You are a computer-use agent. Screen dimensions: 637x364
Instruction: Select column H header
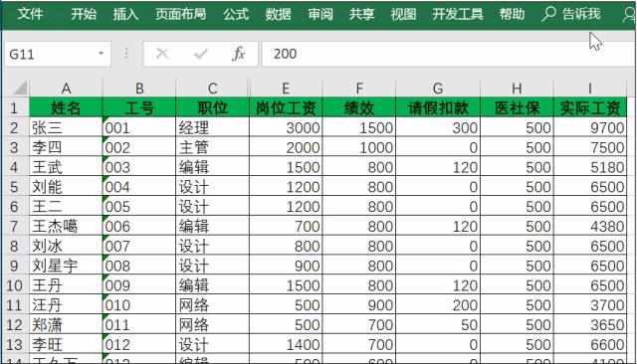pyautogui.click(x=517, y=89)
